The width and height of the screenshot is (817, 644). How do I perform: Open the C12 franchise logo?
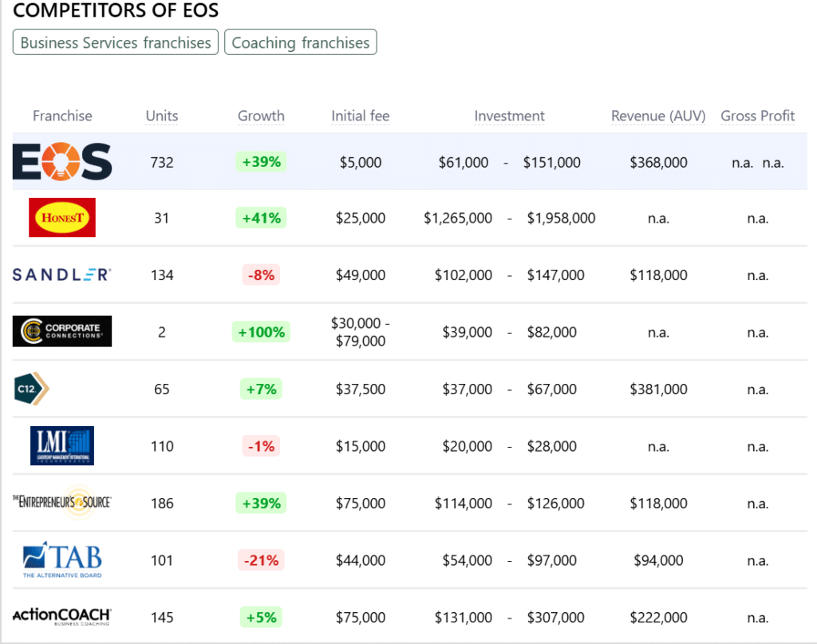[31, 389]
